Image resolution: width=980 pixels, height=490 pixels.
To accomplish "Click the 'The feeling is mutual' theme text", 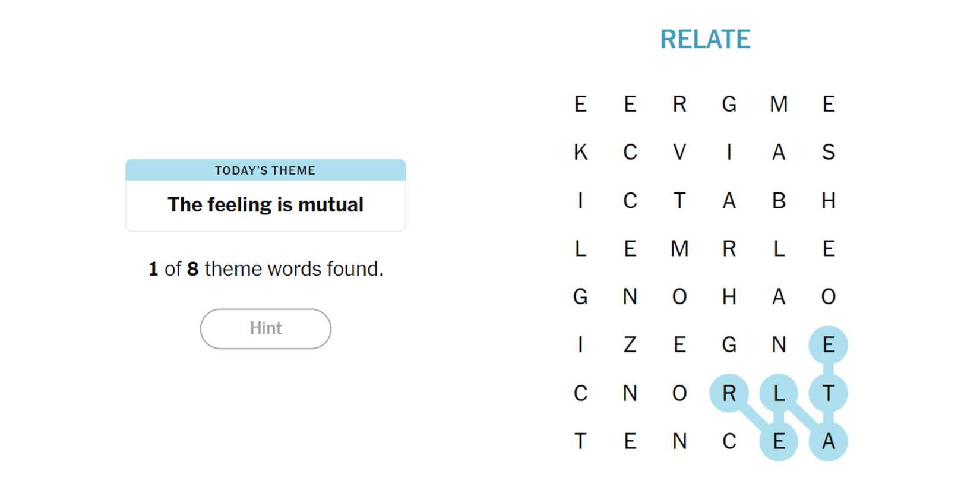I will pyautogui.click(x=265, y=205).
